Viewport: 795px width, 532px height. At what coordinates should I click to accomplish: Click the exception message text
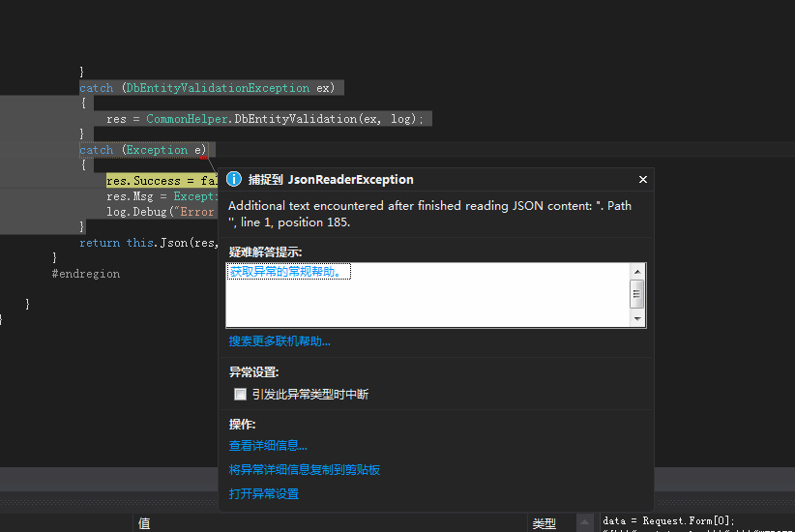click(430, 214)
